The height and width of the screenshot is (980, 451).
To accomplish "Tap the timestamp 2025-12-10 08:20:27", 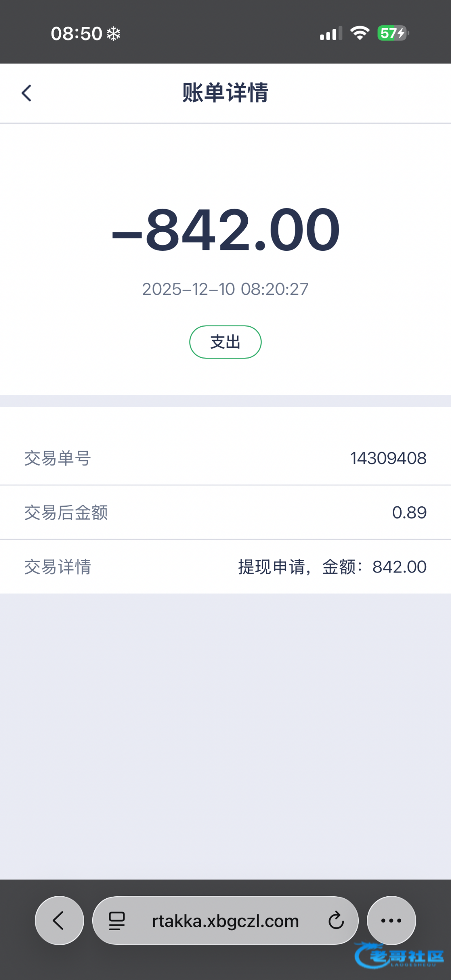I will [x=225, y=289].
